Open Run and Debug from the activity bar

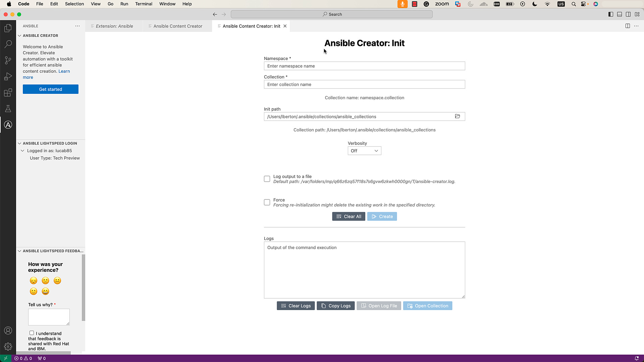pyautogui.click(x=8, y=76)
